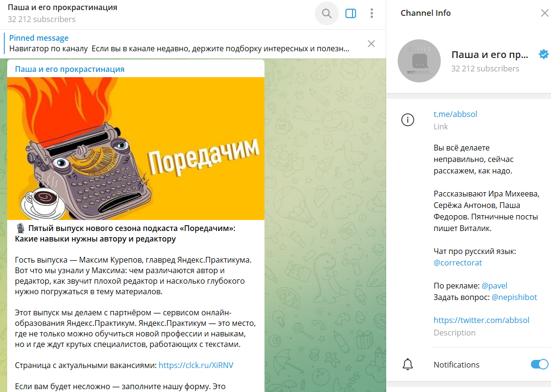Viewport: 551px width, 392px height.
Task: Open the t.me/abbsol link
Action: pyautogui.click(x=455, y=114)
